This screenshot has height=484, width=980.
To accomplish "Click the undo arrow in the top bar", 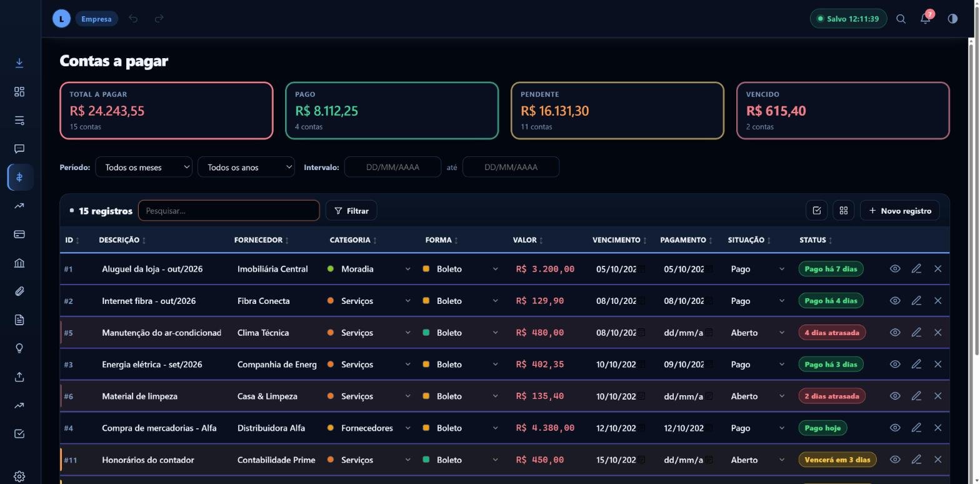I will click(x=133, y=19).
